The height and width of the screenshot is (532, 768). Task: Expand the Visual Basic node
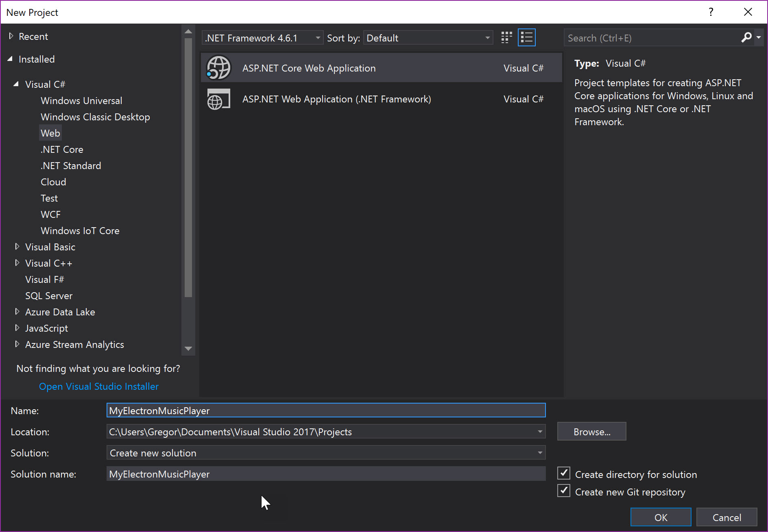pyautogui.click(x=17, y=247)
